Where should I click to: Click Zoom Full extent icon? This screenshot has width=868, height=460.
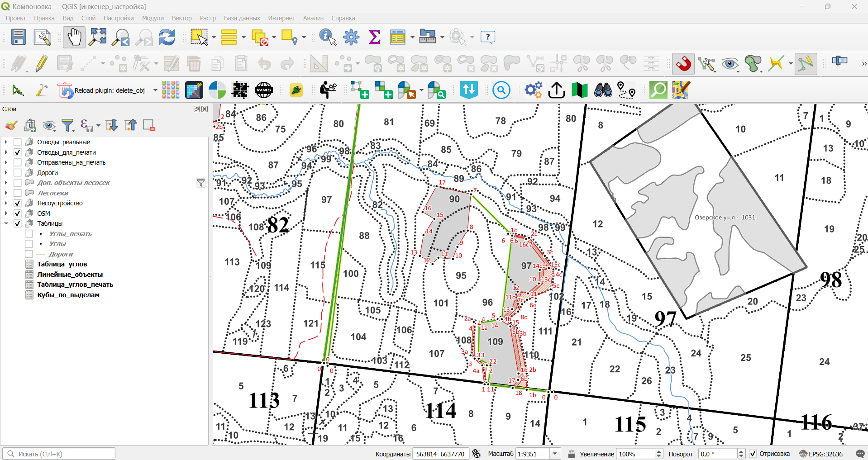click(98, 37)
